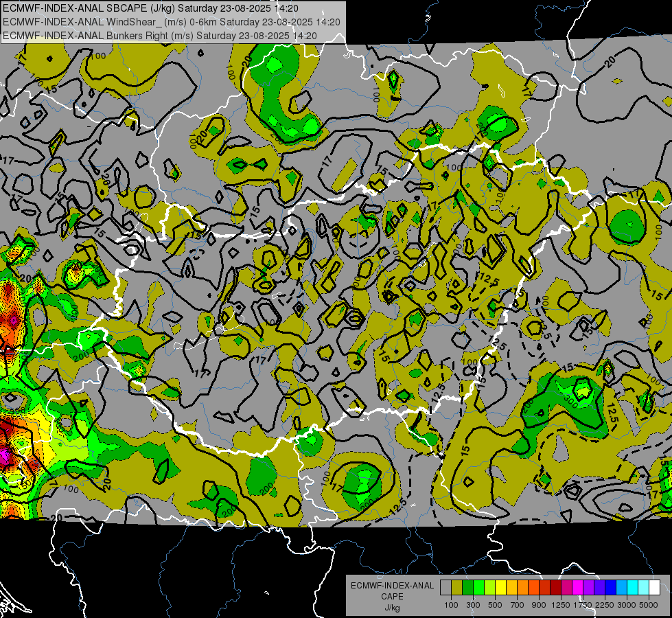The height and width of the screenshot is (618, 672).
Task: Select the amber legend swatch before 700
Action: [x=511, y=587]
